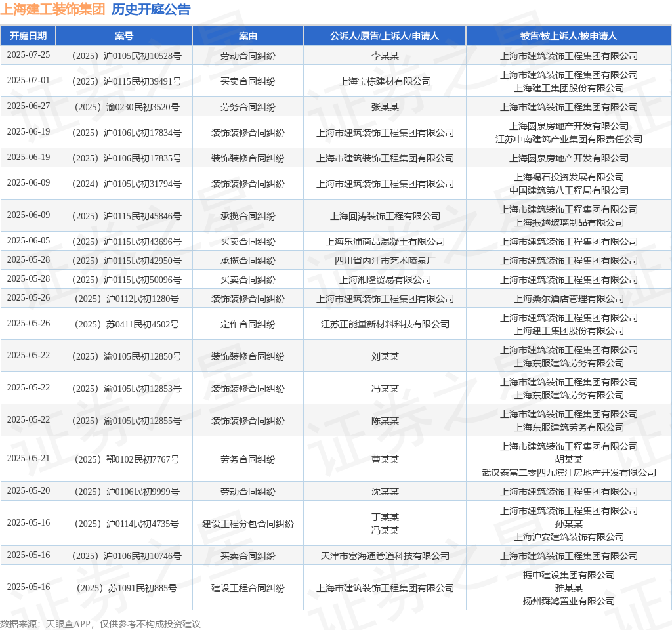The height and width of the screenshot is (630, 672).
Task: Select the 被告/被上诉人/被申请人 column header
Action: [x=568, y=36]
